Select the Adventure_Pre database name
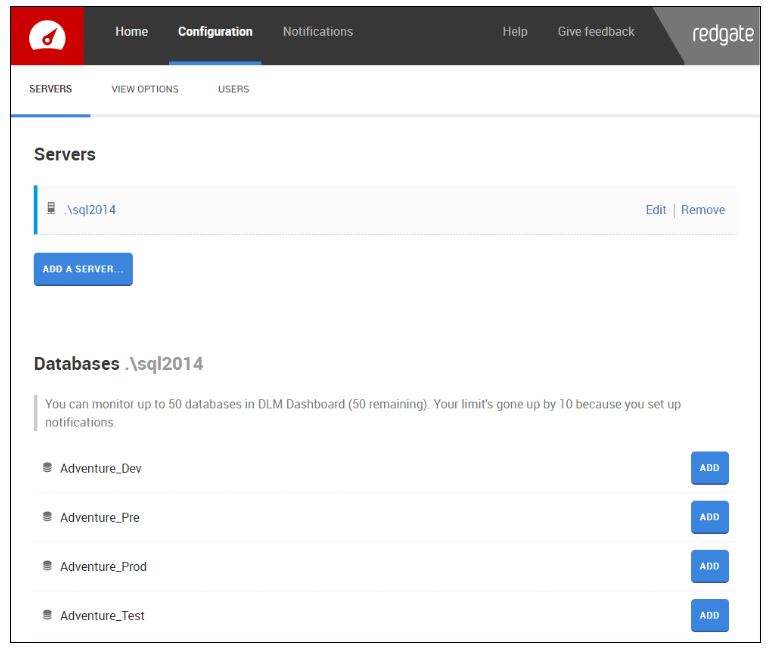Viewport: 771px width, 648px height. coord(100,518)
